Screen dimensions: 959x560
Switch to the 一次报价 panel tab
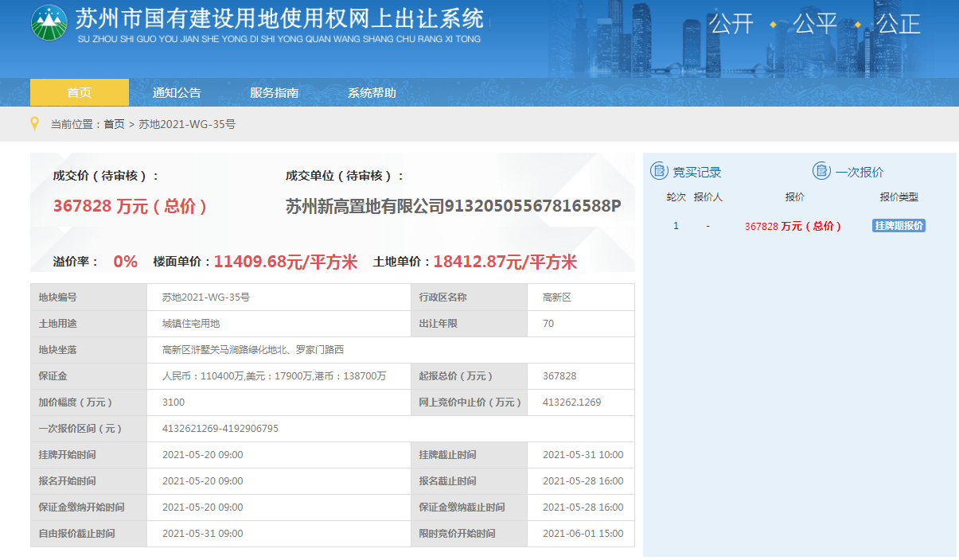[x=859, y=172]
